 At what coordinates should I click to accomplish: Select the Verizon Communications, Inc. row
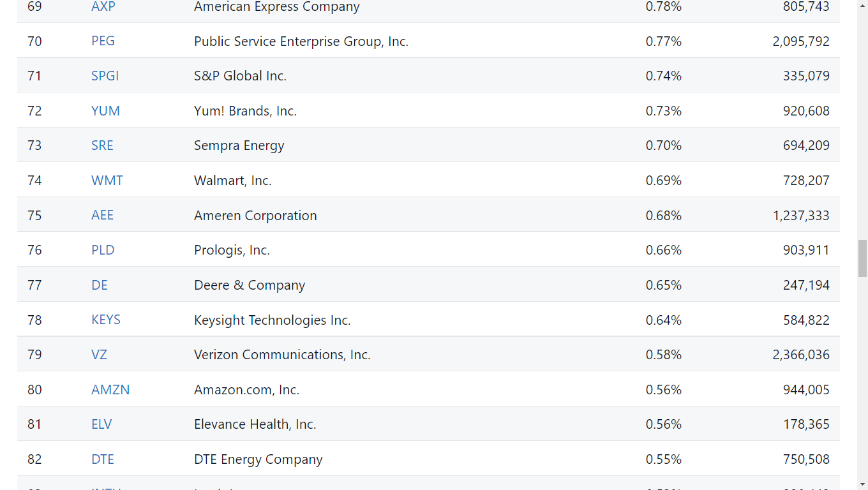428,354
